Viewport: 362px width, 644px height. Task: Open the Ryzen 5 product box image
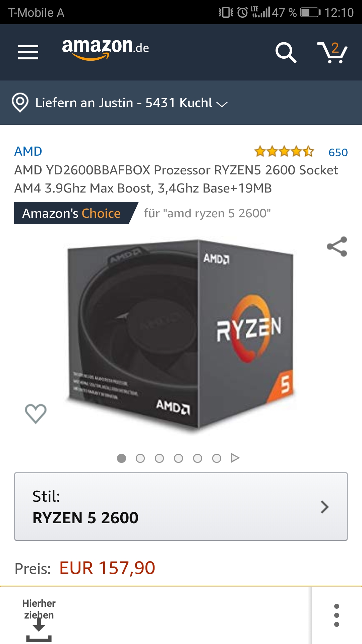(181, 335)
